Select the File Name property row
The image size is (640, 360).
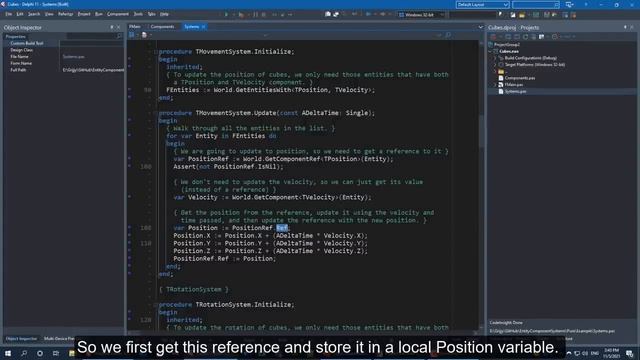coord(63,57)
